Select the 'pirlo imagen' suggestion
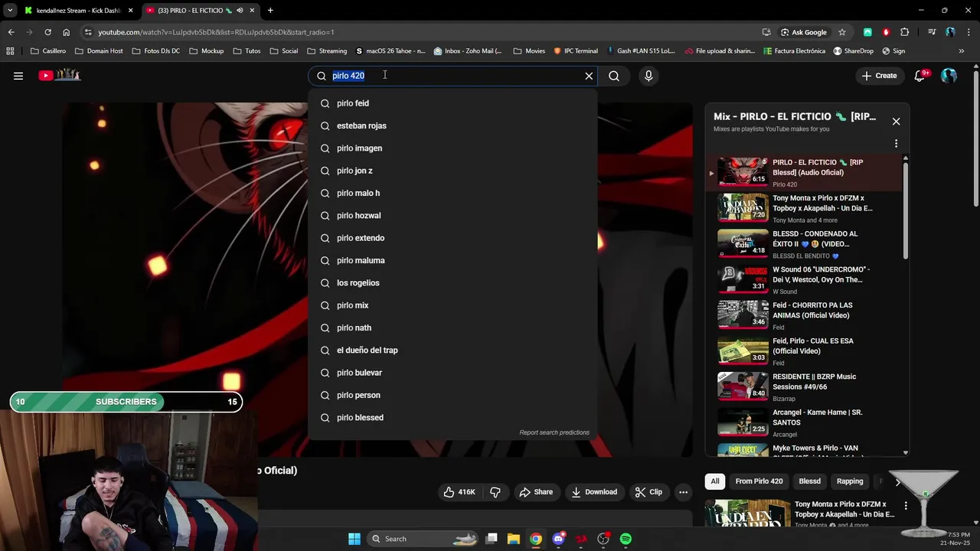Viewport: 980px width, 551px height. pos(452,148)
